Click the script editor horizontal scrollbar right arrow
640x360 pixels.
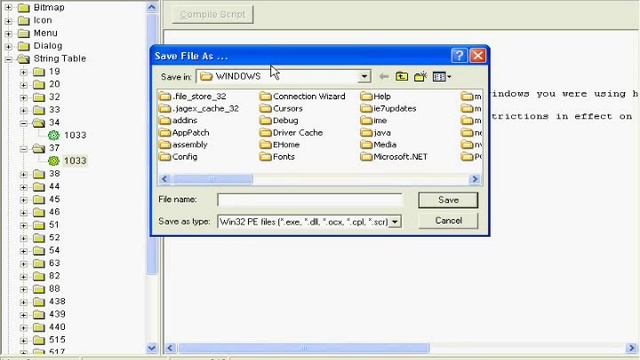631,348
